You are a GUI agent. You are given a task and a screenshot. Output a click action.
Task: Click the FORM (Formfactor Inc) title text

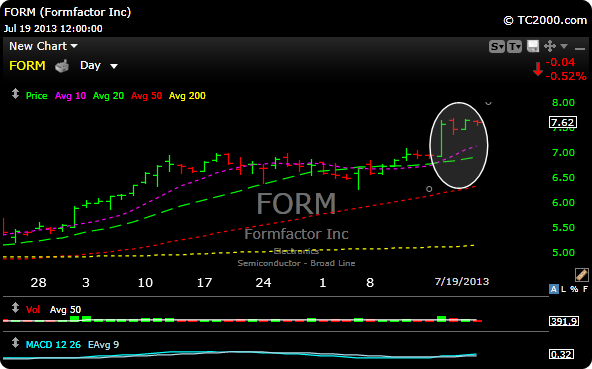(x=68, y=12)
